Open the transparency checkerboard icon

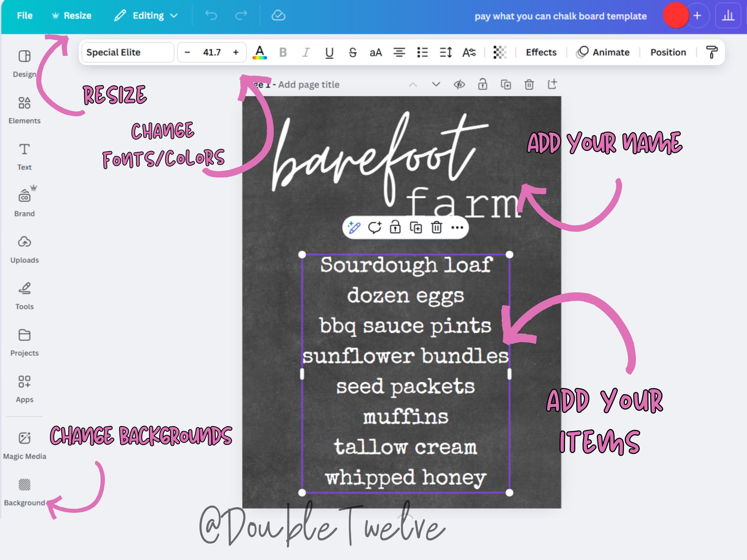click(x=500, y=52)
